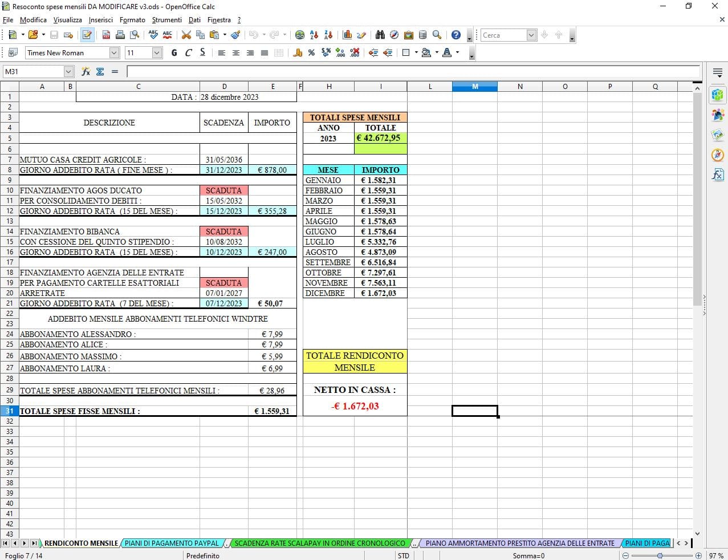The image size is (728, 560).
Task: Click the Export as PDF icon
Action: click(x=106, y=35)
